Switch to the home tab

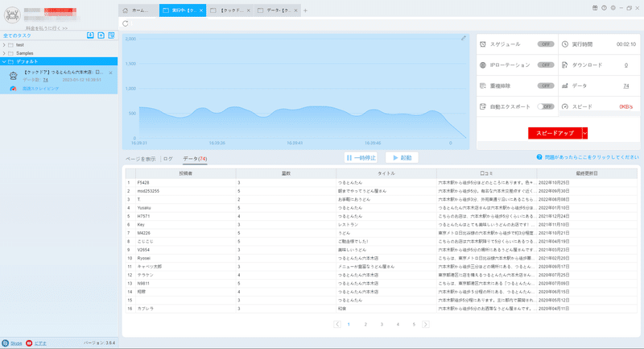138,10
